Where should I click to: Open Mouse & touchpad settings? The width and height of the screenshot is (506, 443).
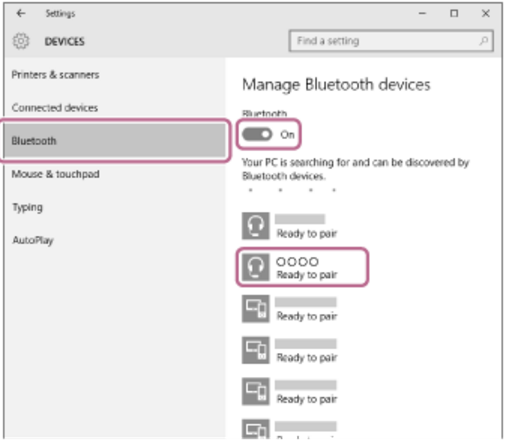[x=55, y=174]
